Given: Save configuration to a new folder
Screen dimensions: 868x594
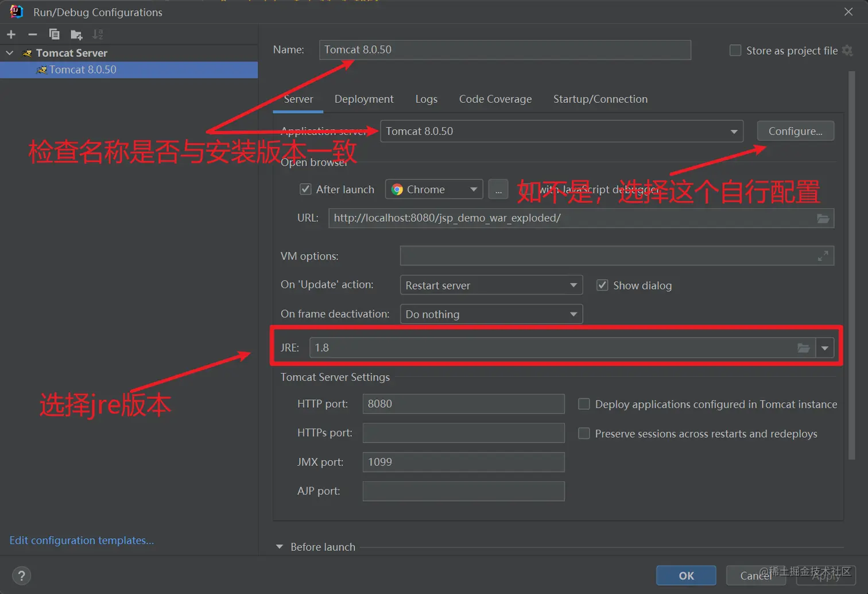Looking at the screenshot, I should (x=76, y=35).
